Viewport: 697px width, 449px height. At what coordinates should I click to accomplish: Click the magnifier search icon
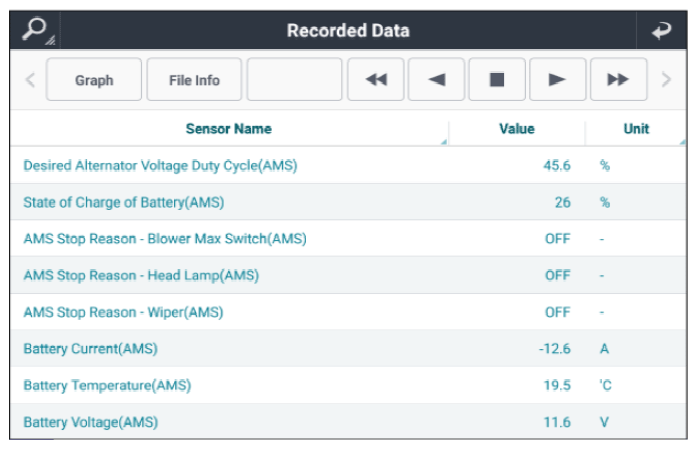pos(35,30)
